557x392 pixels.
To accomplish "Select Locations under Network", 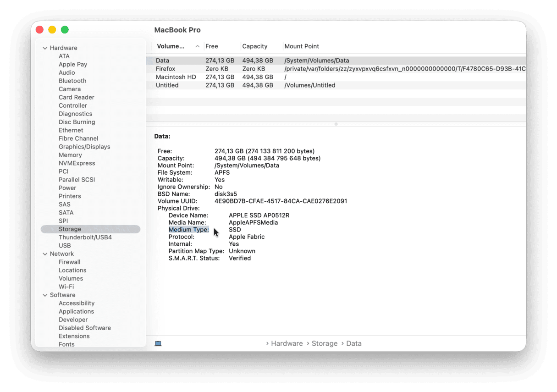I will click(x=72, y=271).
